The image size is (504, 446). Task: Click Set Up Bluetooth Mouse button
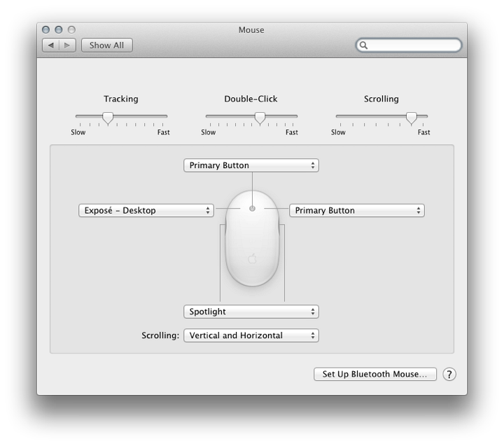(374, 375)
